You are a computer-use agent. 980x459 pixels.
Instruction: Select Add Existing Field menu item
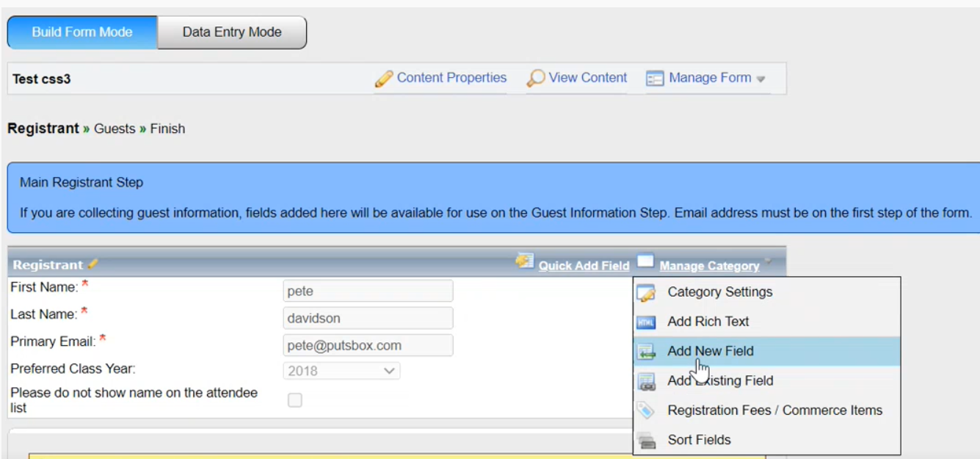coord(719,380)
